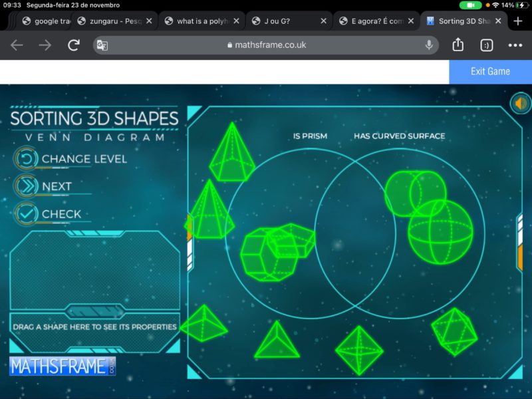
Task: Open the browser share icon
Action: click(458, 45)
